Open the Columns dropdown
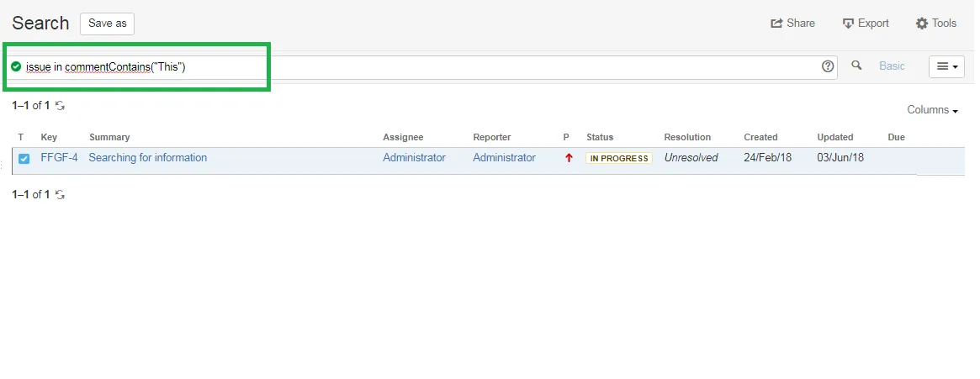The image size is (980, 379). click(933, 110)
